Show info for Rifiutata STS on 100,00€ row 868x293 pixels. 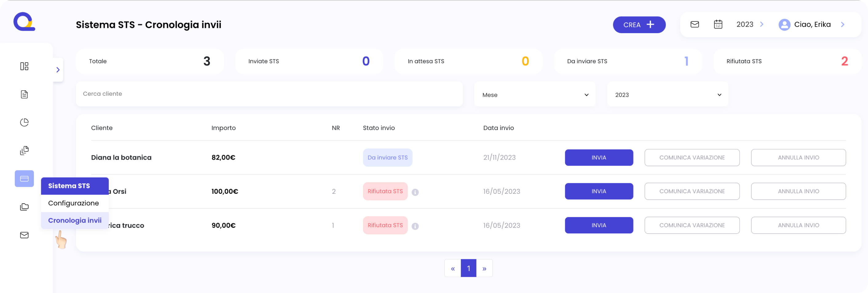point(415,192)
